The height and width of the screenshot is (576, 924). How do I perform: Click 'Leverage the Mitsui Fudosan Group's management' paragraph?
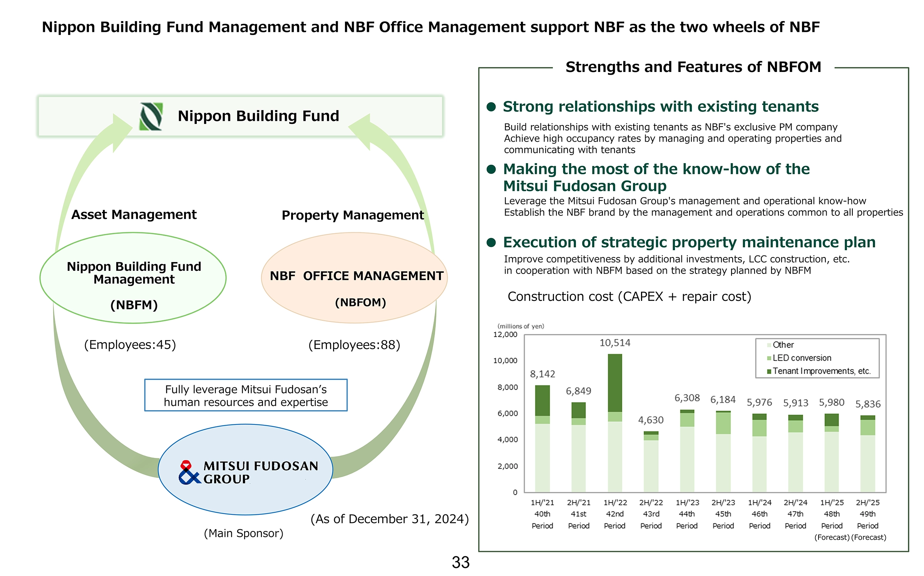(703, 207)
